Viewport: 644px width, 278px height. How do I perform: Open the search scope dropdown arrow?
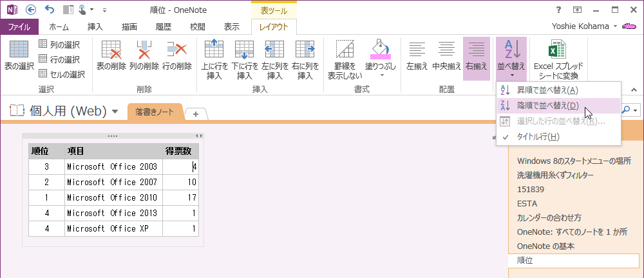(636, 110)
